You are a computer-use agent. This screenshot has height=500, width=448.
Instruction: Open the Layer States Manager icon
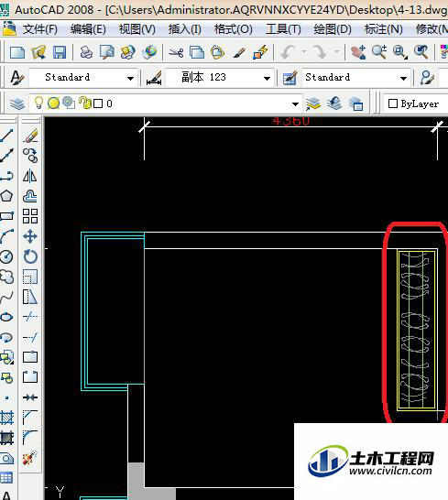click(355, 103)
